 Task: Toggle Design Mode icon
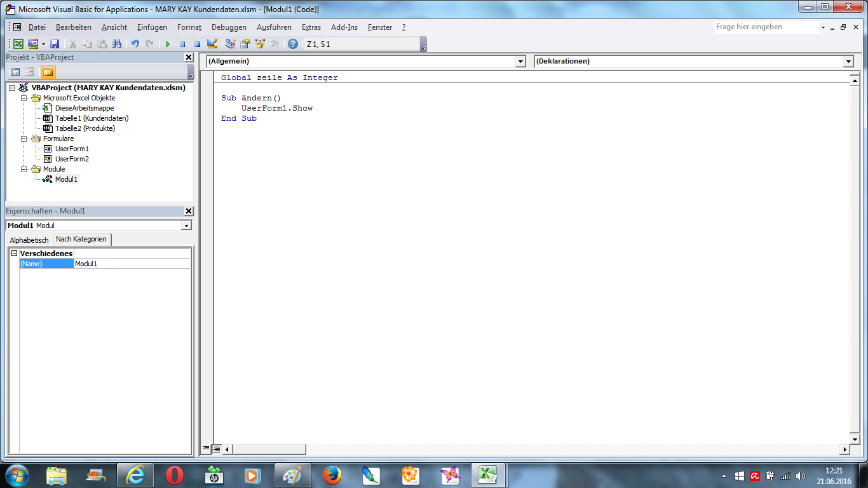tap(212, 44)
